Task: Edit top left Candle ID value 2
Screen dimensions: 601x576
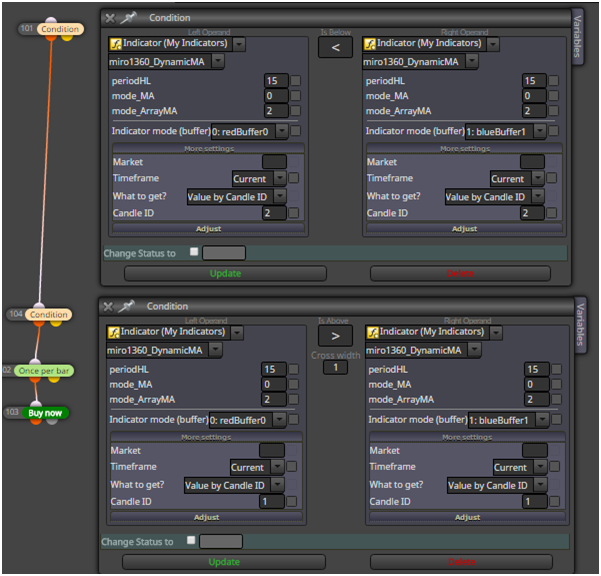Action: click(x=274, y=213)
